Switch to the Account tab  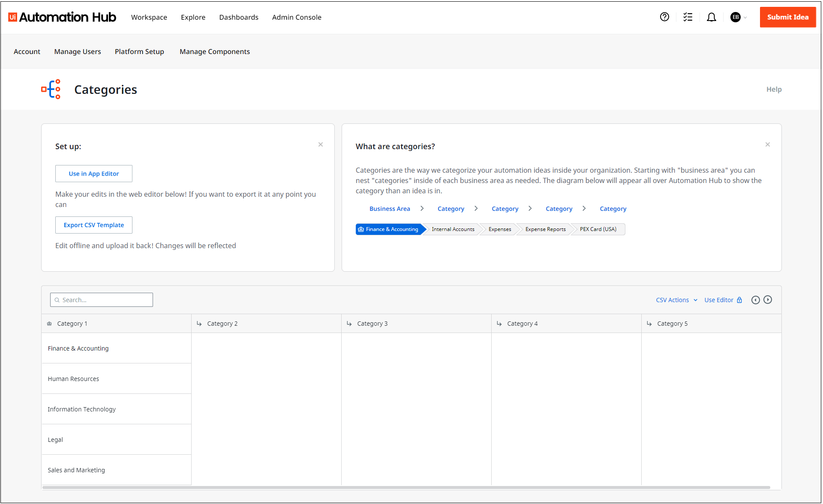pyautogui.click(x=27, y=51)
